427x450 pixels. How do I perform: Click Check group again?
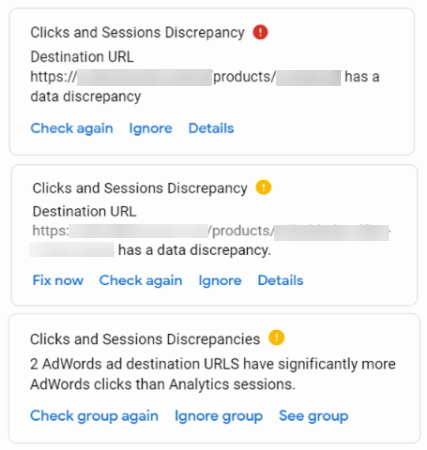(94, 416)
